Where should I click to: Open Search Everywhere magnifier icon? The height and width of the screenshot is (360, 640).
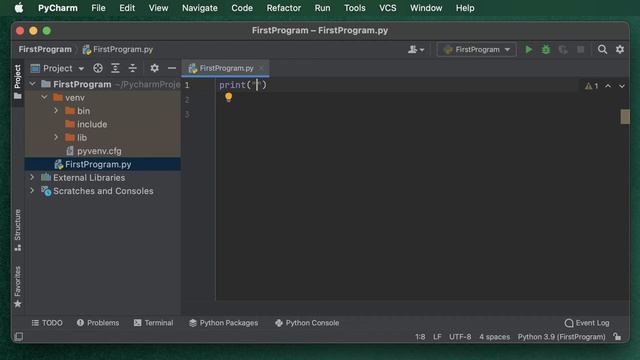(x=602, y=49)
